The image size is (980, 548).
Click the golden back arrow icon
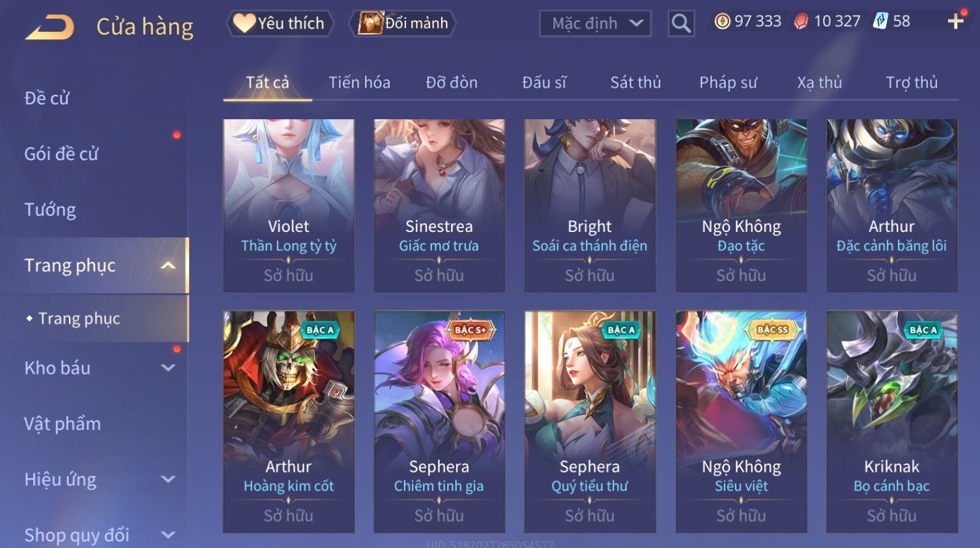pos(50,27)
